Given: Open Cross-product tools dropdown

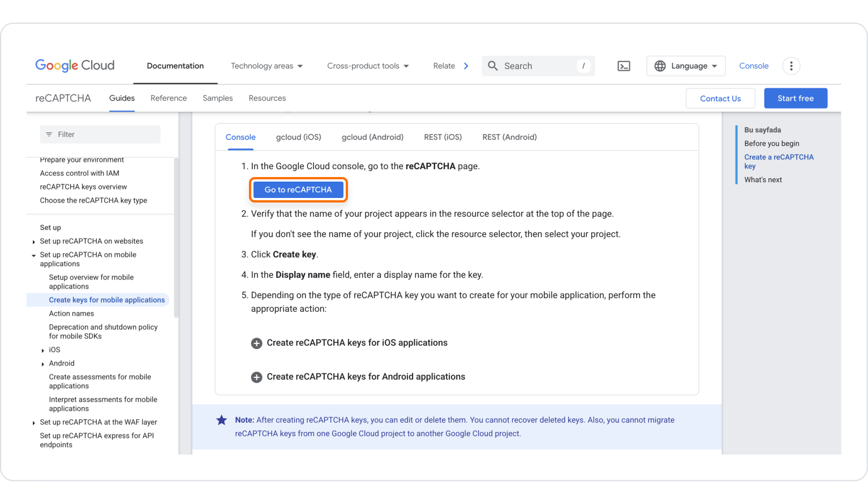Looking at the screenshot, I should pos(368,66).
